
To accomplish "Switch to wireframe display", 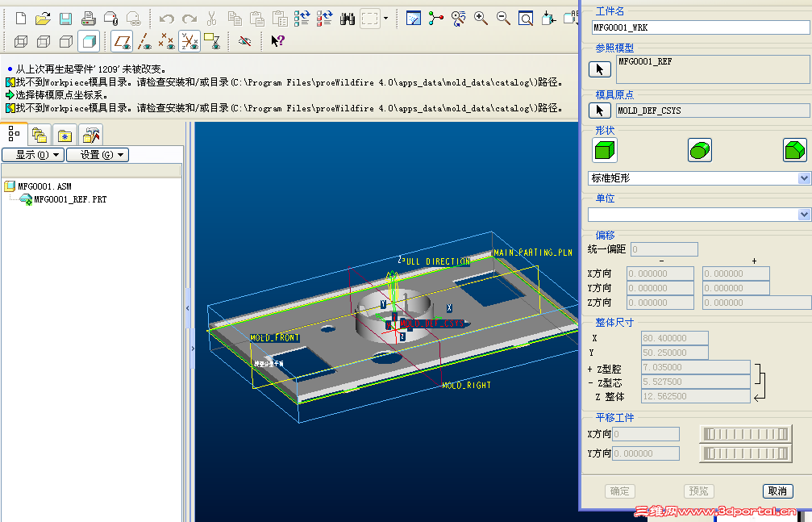I will click(21, 41).
